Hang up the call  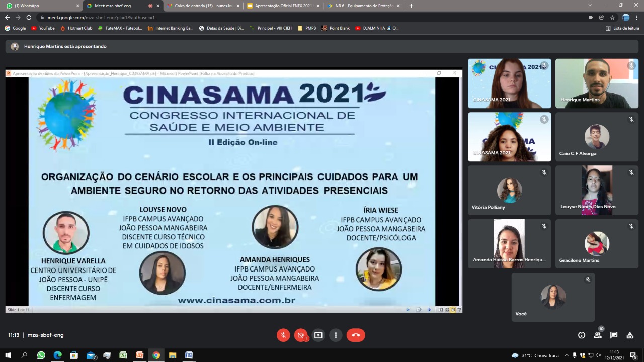(x=356, y=335)
